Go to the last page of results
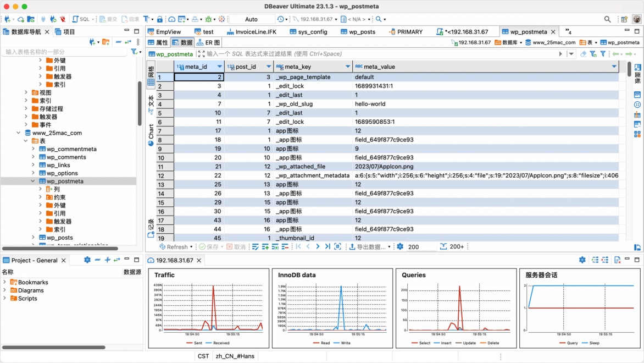The height and width of the screenshot is (363, 644). pyautogui.click(x=327, y=246)
